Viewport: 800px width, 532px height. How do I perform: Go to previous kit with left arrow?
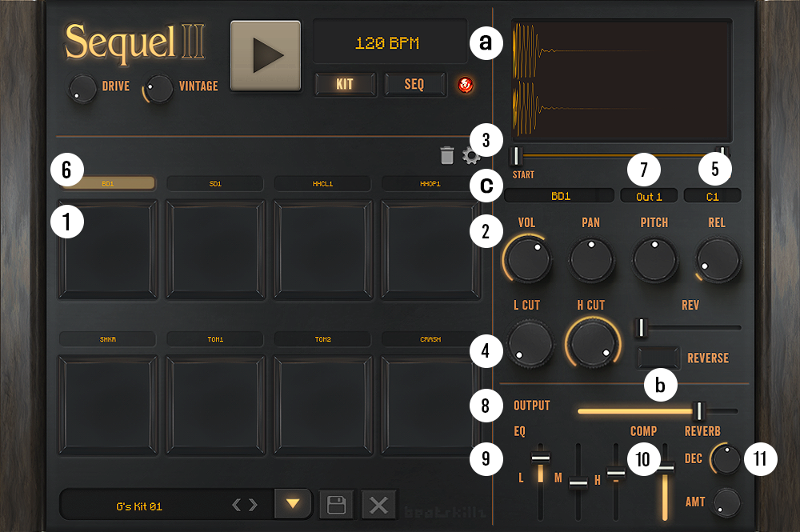237,505
